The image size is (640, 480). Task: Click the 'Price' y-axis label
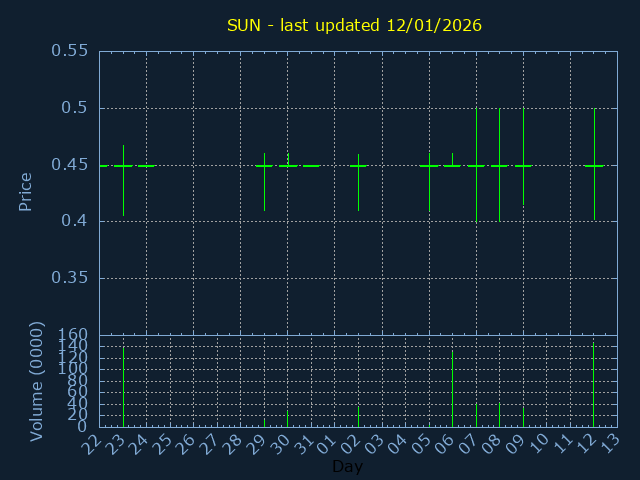click(x=26, y=191)
